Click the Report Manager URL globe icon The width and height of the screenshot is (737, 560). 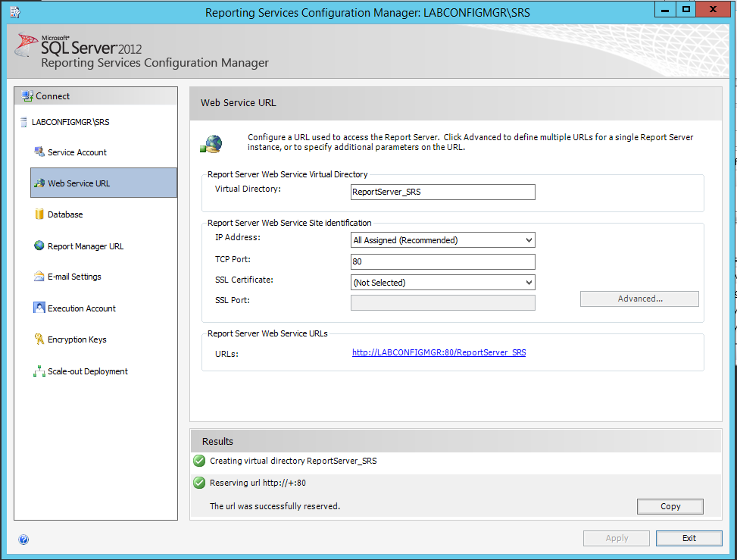click(39, 246)
